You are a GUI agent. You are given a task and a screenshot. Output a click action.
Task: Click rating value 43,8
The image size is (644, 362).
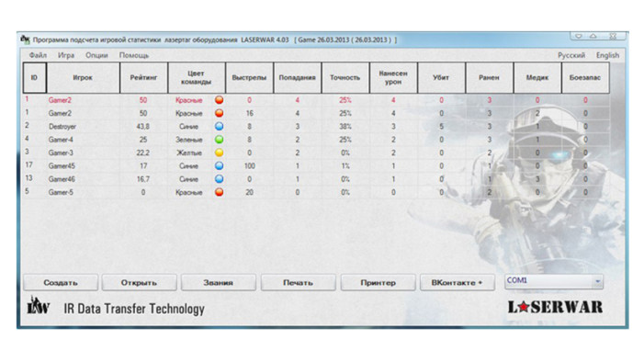[143, 127]
